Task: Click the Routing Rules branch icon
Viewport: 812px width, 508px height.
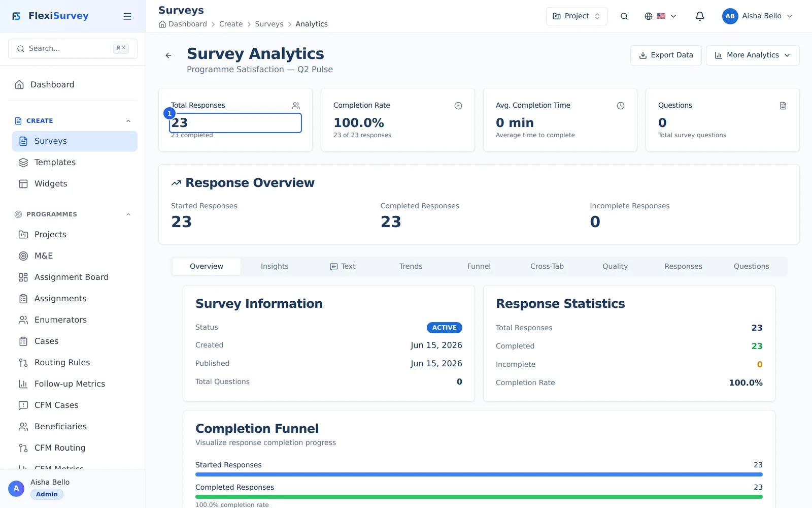Action: (x=23, y=363)
